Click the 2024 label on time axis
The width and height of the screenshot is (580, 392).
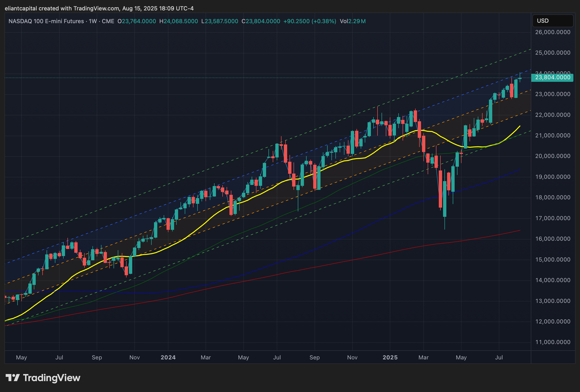coord(168,357)
